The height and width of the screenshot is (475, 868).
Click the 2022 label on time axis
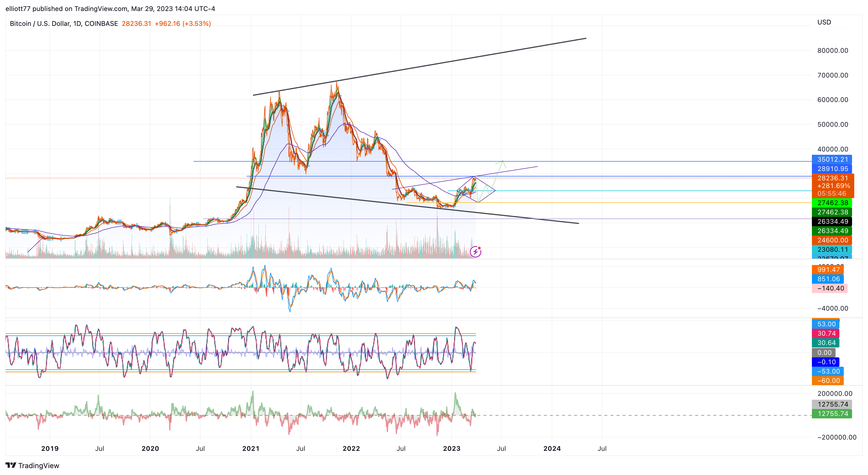pos(351,448)
